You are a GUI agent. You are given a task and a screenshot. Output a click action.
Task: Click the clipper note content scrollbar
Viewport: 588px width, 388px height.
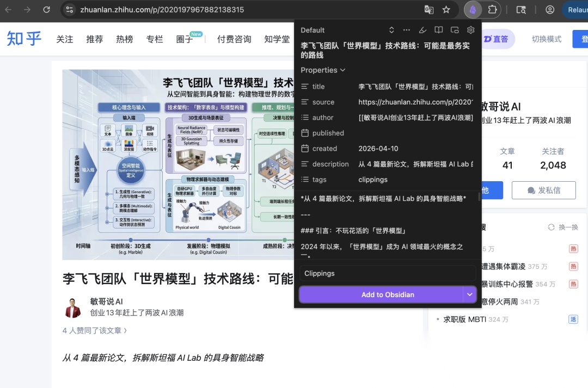[x=479, y=196]
